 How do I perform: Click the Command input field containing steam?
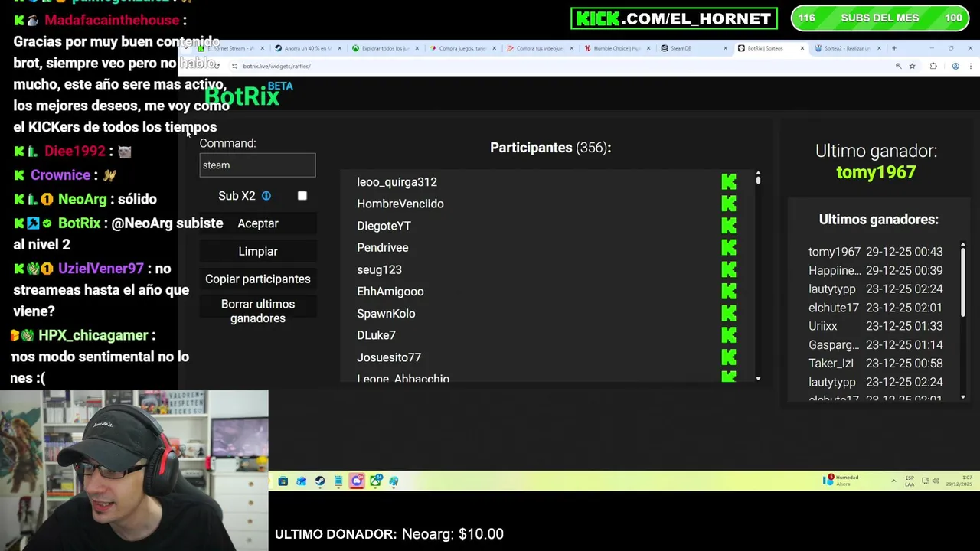(x=257, y=165)
